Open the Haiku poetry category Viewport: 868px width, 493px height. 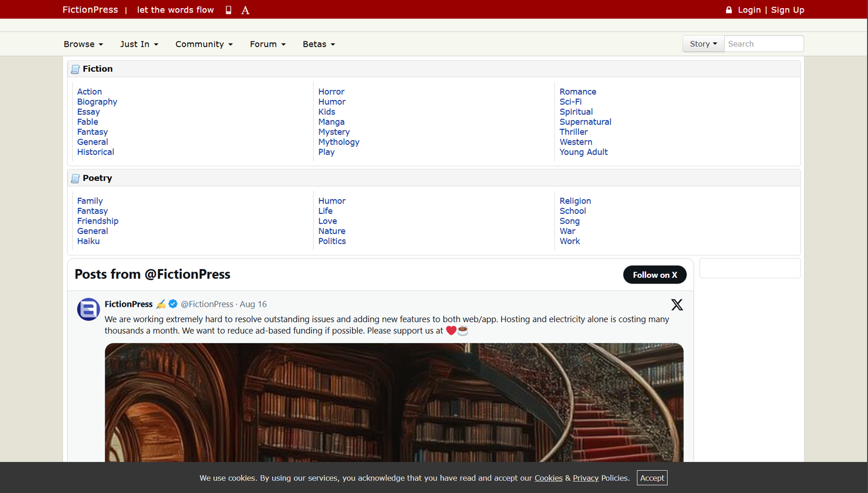pos(88,241)
